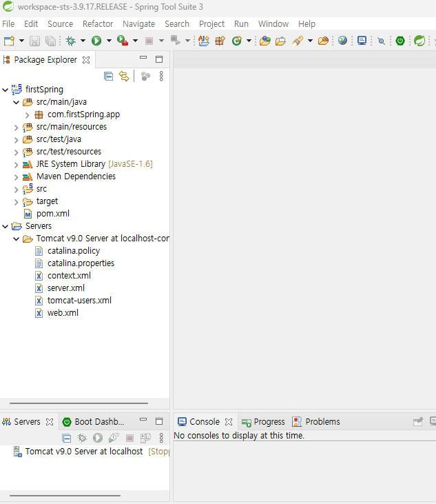Collapse the Servers project node
This screenshot has width=436, height=504.
pyautogui.click(x=5, y=226)
